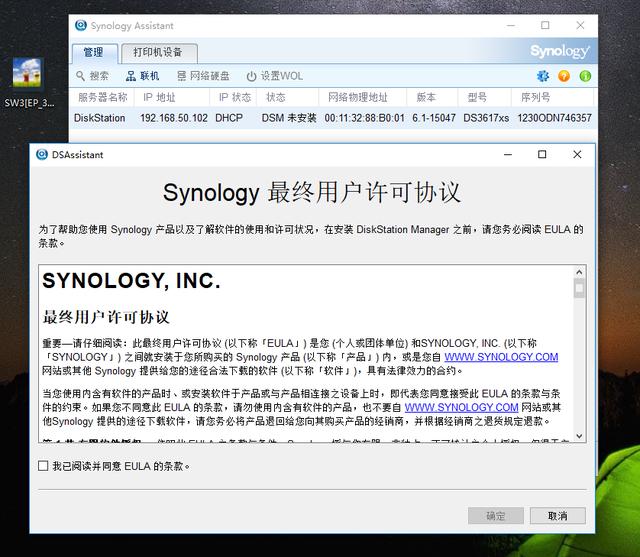Sort by 版本 column header
The height and width of the screenshot is (557, 640).
432,98
